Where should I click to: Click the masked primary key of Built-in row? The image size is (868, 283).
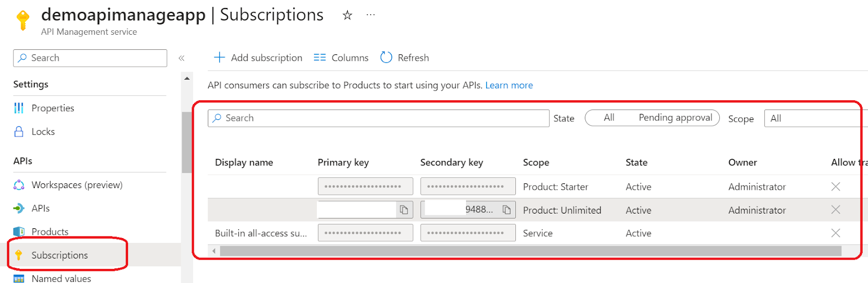(365, 233)
